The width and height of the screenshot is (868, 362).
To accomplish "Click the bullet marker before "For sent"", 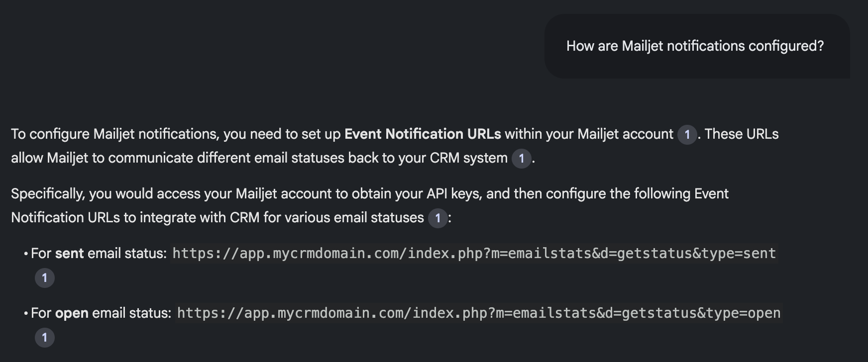I will 25,254.
